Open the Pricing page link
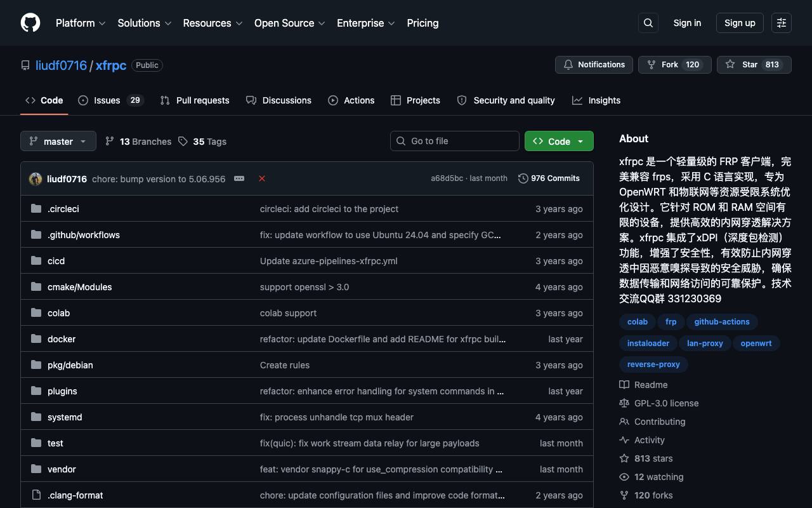The height and width of the screenshot is (508, 812). 422,23
